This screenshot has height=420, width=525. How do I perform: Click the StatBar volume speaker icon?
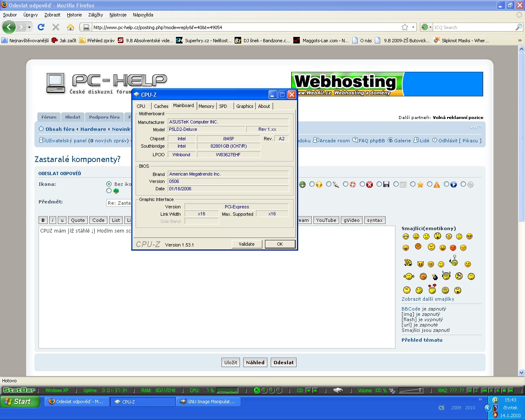point(392,390)
